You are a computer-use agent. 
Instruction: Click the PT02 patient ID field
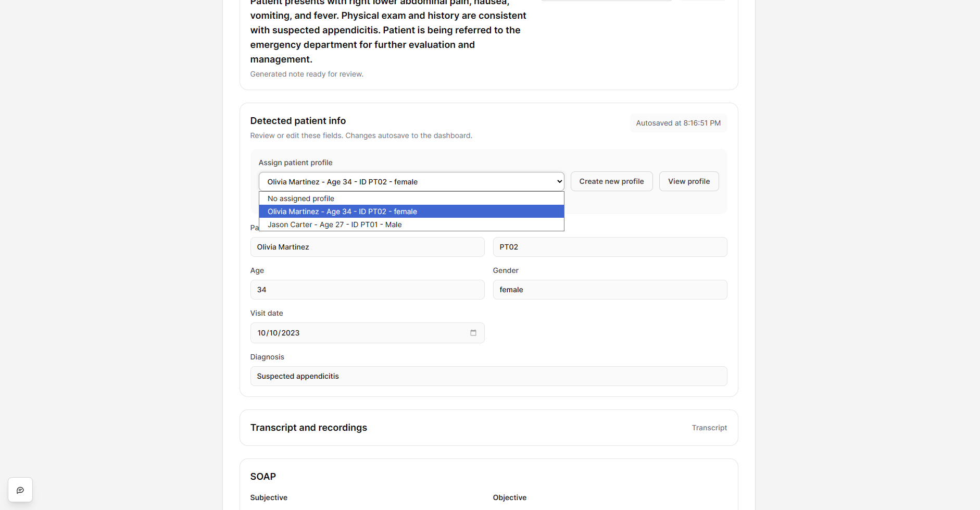609,247
